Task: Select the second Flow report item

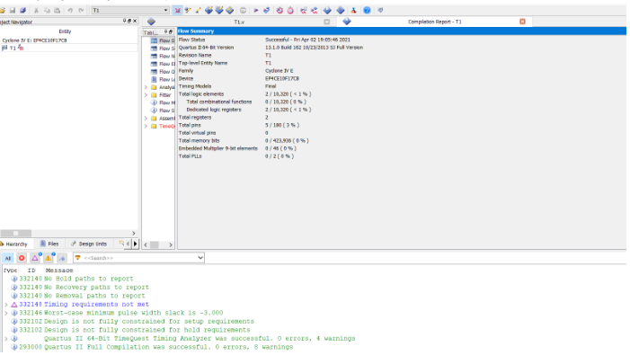Action: (x=163, y=49)
